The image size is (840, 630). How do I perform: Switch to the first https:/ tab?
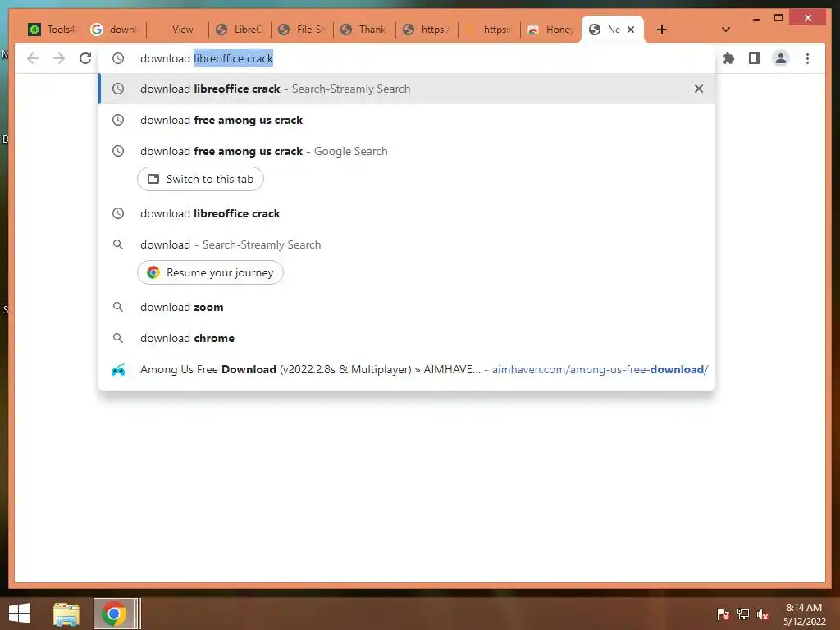[x=427, y=30]
